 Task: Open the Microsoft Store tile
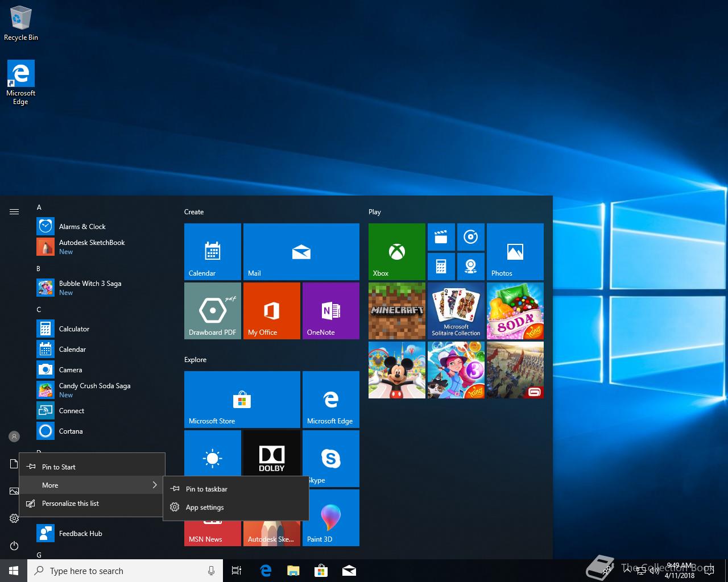242,400
